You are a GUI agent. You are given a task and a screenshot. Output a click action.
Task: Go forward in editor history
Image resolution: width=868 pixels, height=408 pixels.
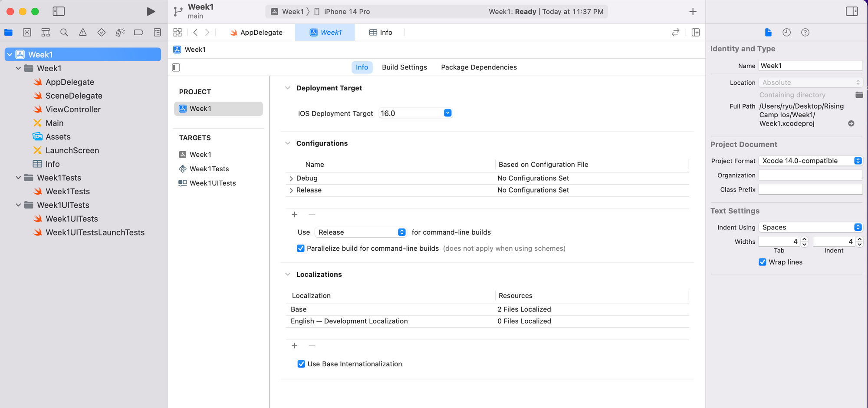[x=207, y=32]
